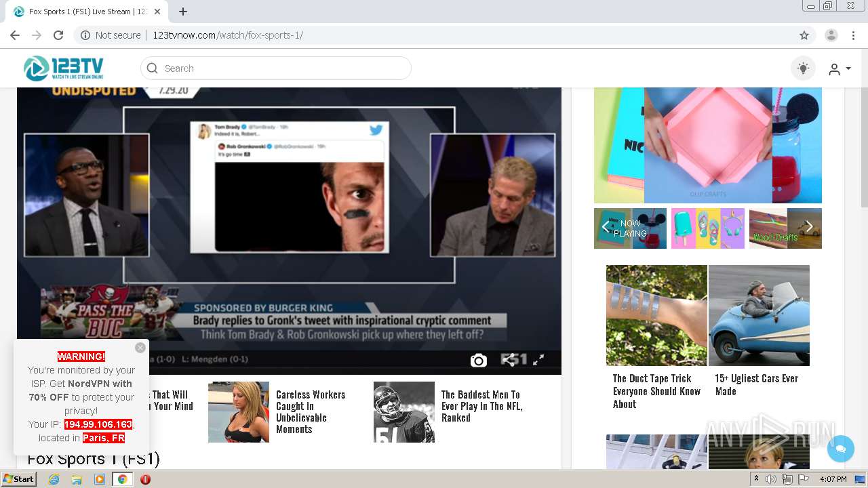The image size is (868, 488).
Task: Toggle light bulb night mode
Action: (x=804, y=68)
